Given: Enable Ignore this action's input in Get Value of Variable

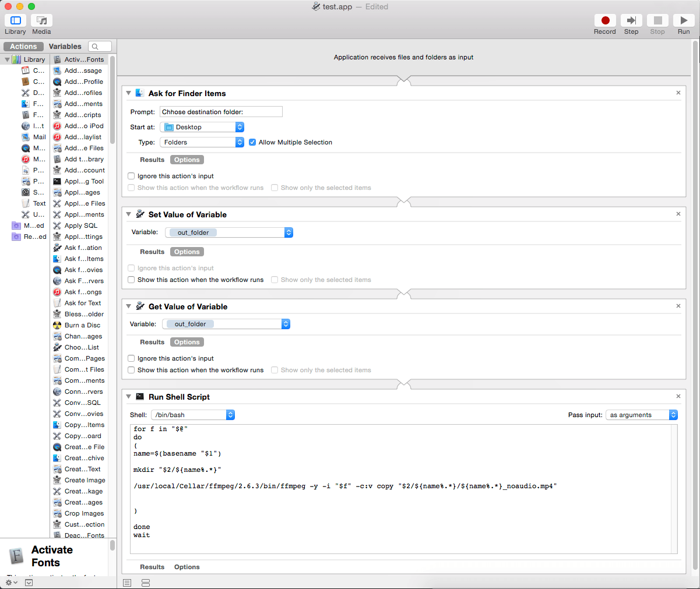Looking at the screenshot, I should coord(131,358).
